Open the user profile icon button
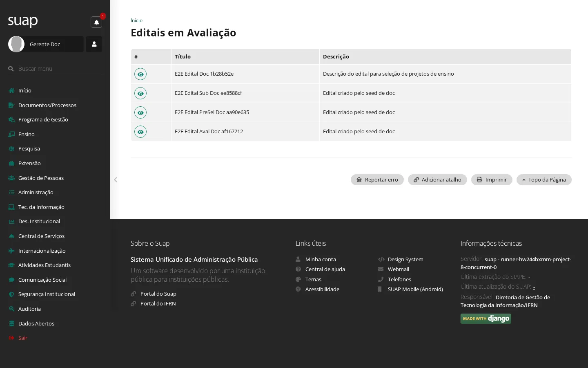The height and width of the screenshot is (368, 588). [x=94, y=44]
